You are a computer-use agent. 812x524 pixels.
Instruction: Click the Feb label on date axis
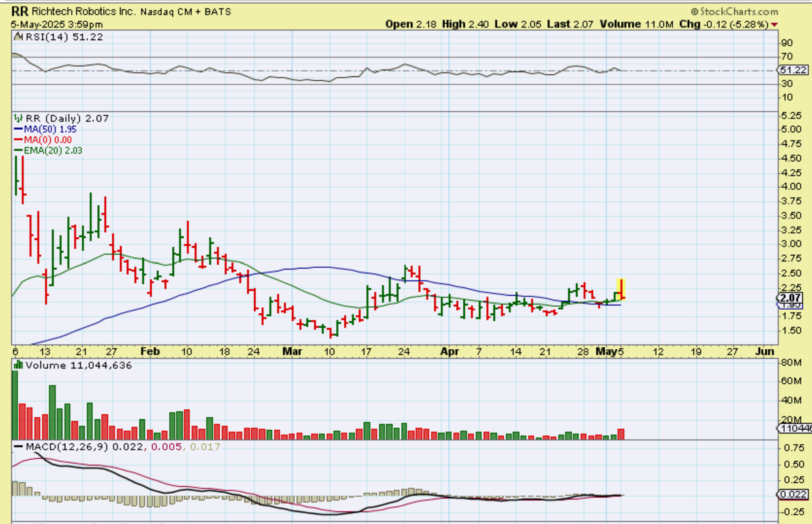coord(150,351)
